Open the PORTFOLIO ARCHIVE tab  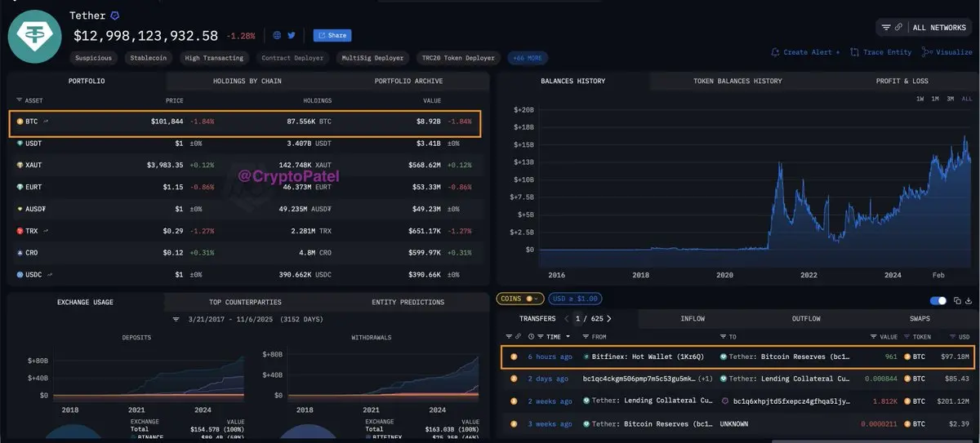(x=408, y=81)
